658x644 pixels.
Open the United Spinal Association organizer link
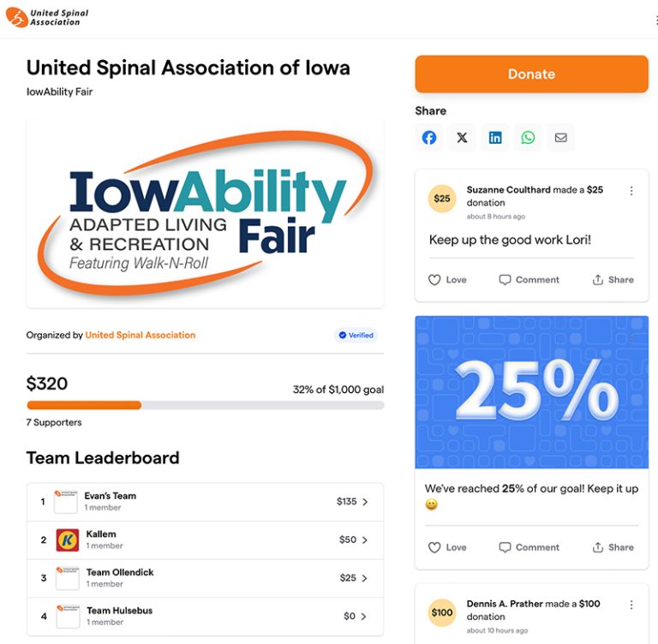pos(140,336)
